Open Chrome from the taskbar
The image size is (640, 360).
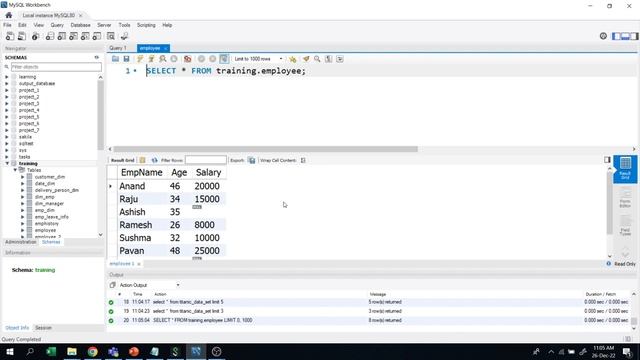click(x=93, y=351)
